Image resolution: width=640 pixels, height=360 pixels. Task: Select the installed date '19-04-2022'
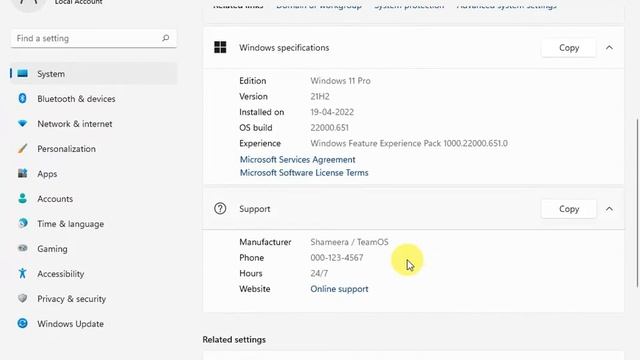(x=332, y=112)
